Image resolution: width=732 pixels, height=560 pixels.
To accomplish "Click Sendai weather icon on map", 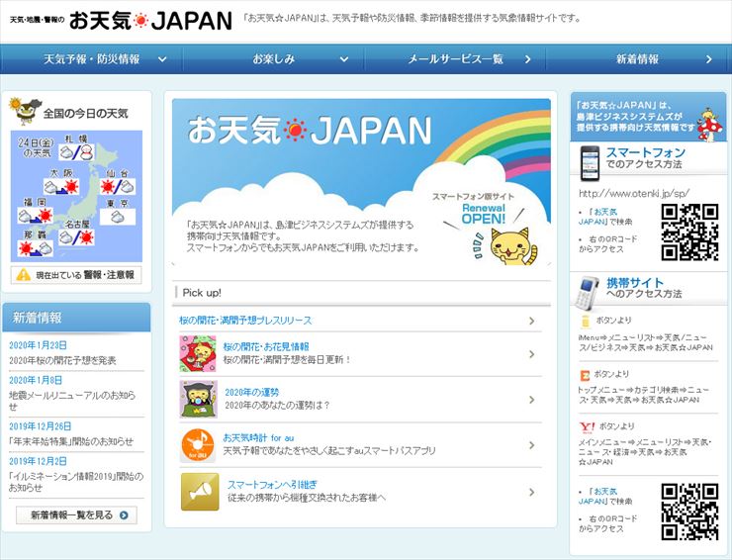I will [x=118, y=186].
